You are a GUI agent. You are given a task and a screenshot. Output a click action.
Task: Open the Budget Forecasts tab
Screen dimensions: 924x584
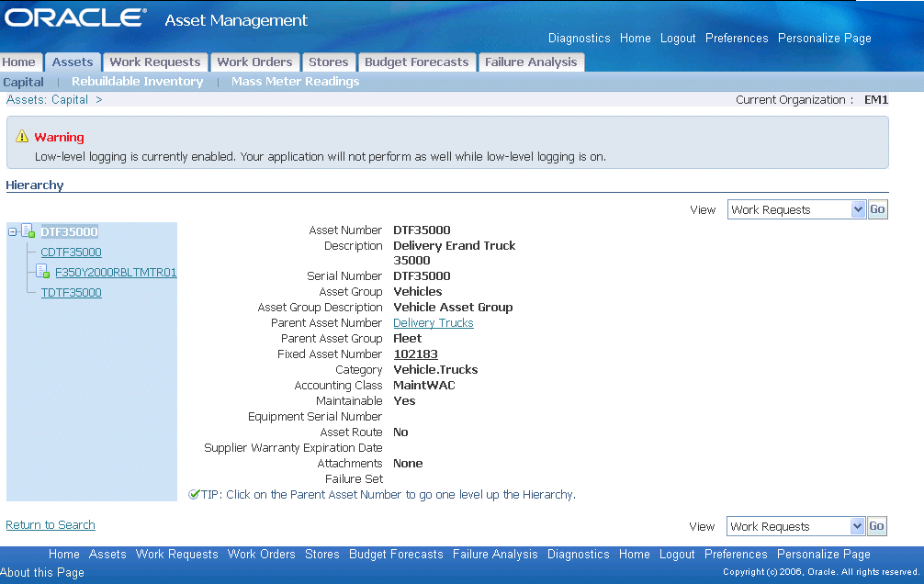[417, 62]
